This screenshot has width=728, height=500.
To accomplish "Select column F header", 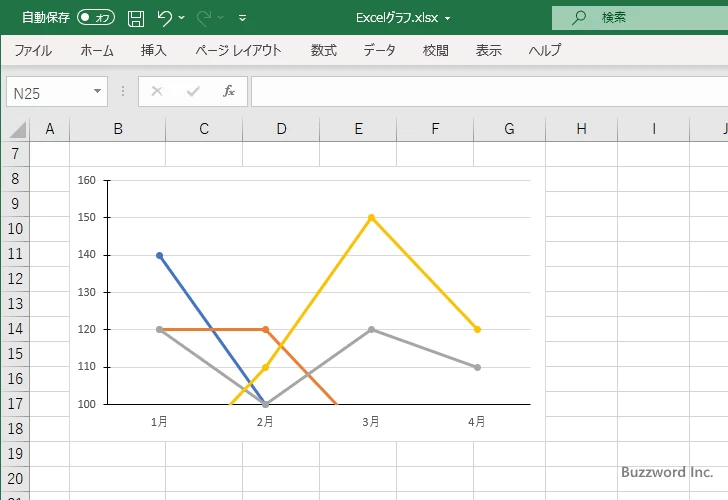I will click(435, 129).
